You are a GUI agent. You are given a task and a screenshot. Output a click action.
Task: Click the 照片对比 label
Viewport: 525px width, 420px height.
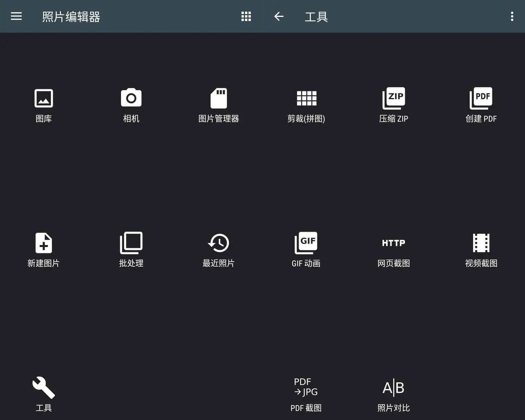394,408
